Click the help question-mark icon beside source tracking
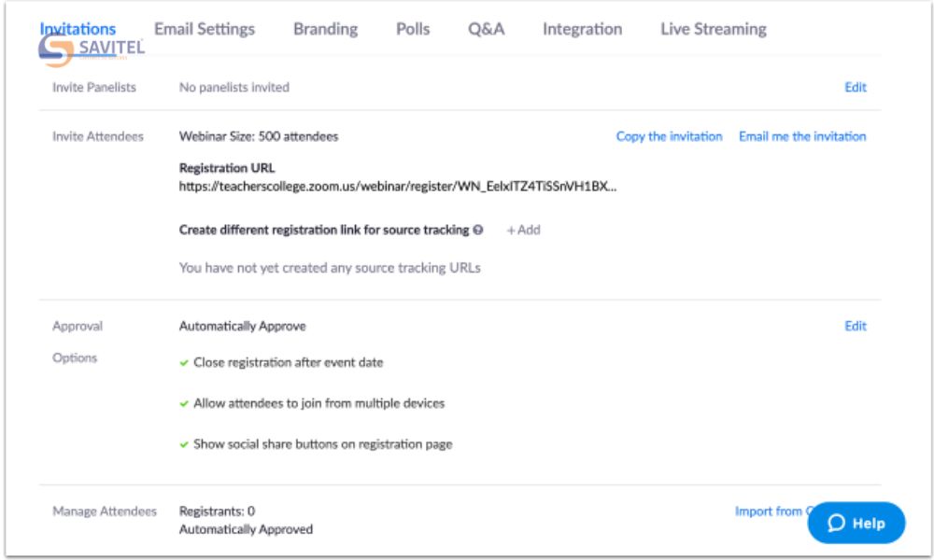Viewport: 934px width, 560px height. click(478, 230)
